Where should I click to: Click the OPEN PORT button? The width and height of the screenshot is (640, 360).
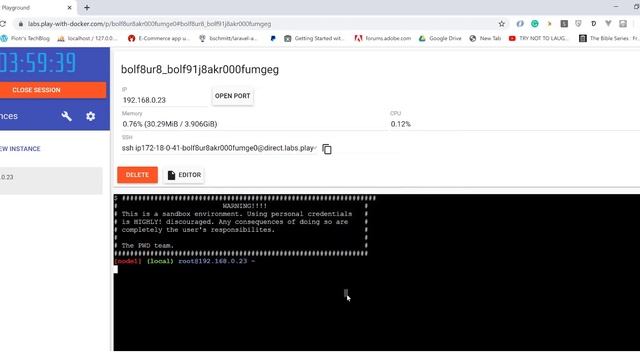pyautogui.click(x=232, y=96)
